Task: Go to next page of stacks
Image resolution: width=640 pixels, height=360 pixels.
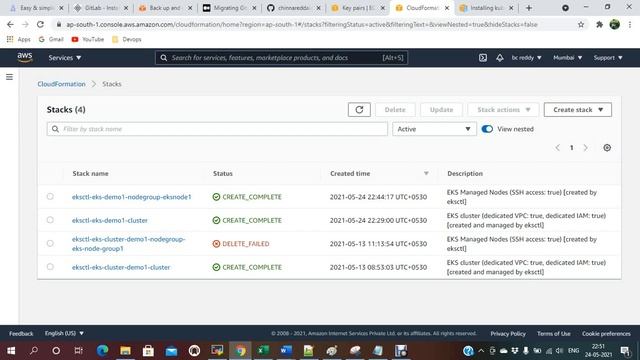Action: (586, 148)
